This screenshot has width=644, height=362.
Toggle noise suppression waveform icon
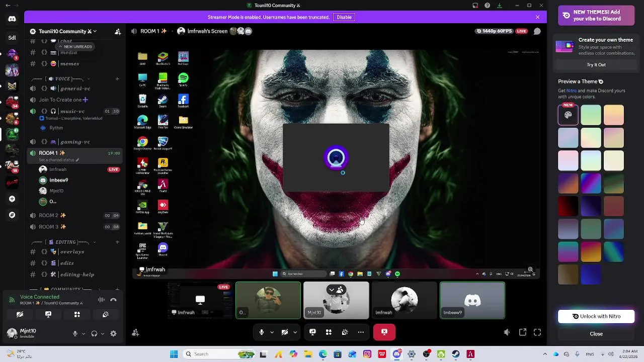(101, 300)
